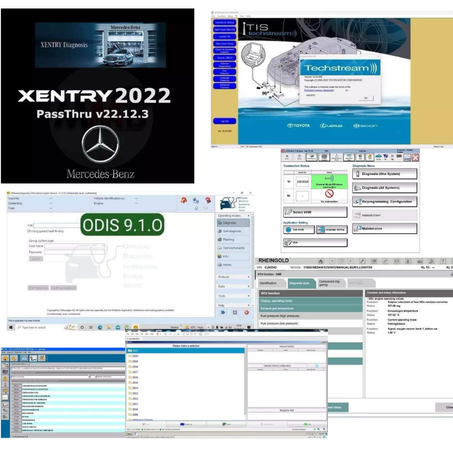Screen dimensions: 453x453
Task: Open the Rheingold wrench tool icon
Action: pos(362,261)
